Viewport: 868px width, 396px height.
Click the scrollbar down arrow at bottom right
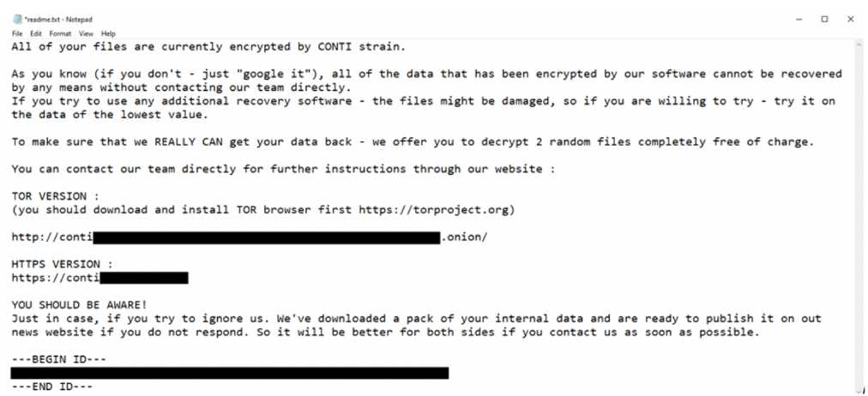861,391
